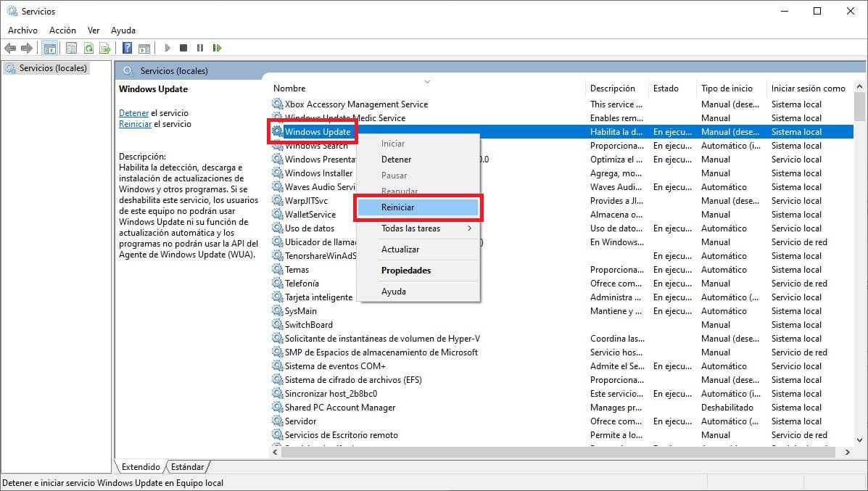
Task: Click the Start Service play icon
Action: (168, 48)
